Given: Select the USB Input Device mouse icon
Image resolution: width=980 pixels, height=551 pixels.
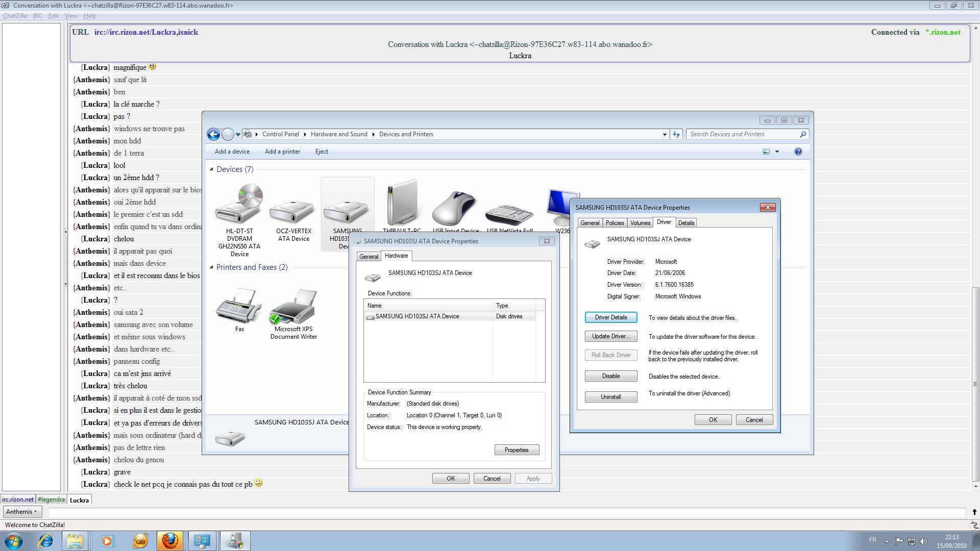Looking at the screenshot, I should coord(454,208).
